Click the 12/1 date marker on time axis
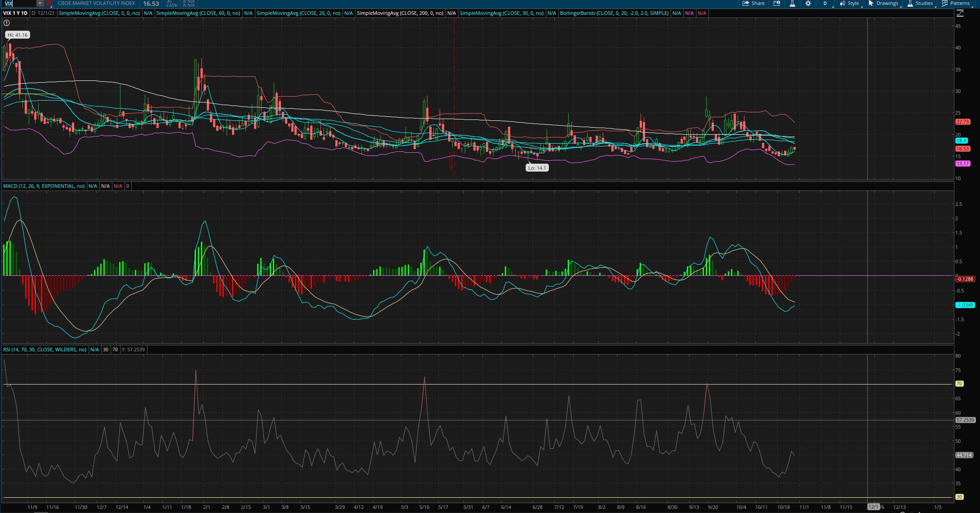This screenshot has height=513, width=980. coord(873,507)
